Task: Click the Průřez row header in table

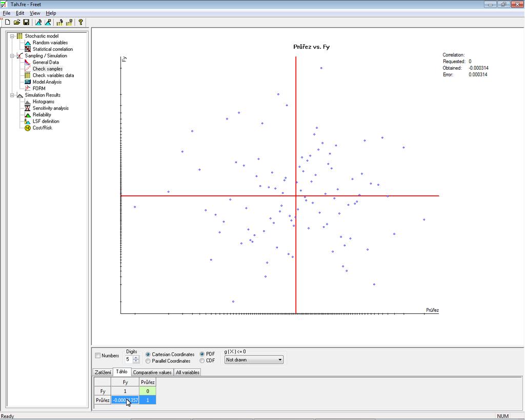Action: pyautogui.click(x=103, y=400)
